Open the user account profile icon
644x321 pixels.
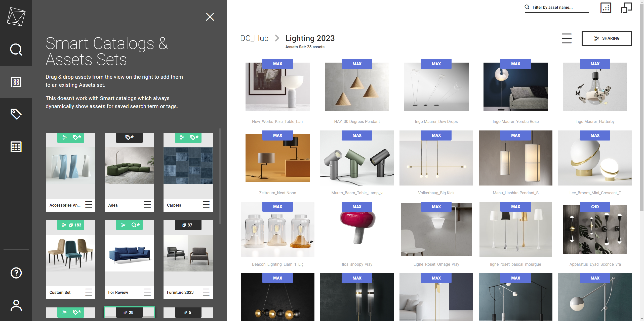pyautogui.click(x=16, y=305)
